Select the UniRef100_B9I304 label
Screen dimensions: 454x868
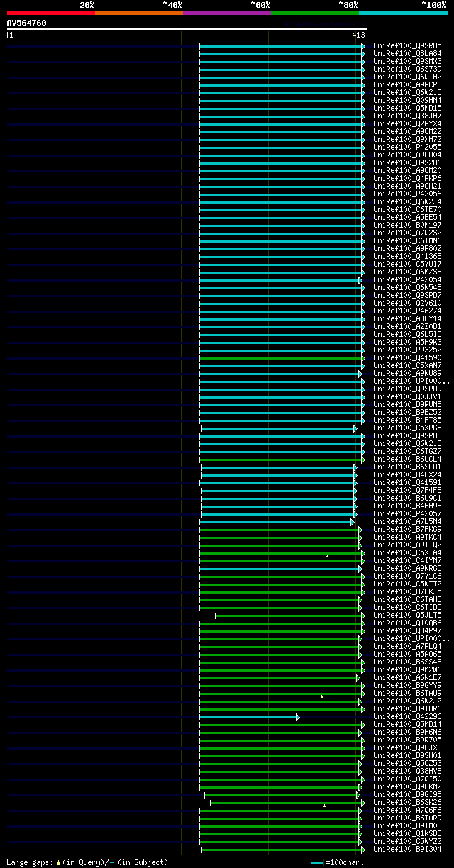click(407, 849)
